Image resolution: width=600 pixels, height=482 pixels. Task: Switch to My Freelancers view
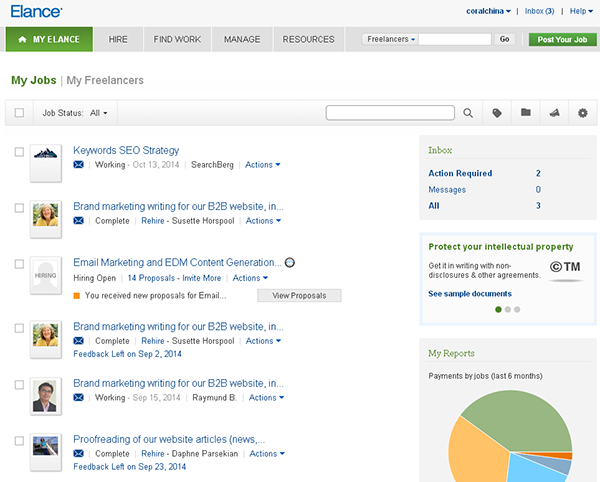coord(105,80)
